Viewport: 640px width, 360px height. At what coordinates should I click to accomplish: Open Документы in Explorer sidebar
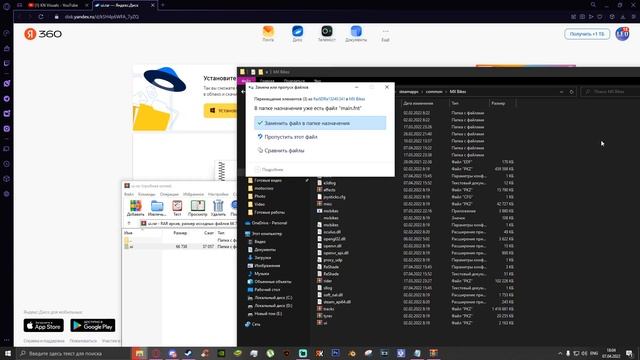click(261, 250)
